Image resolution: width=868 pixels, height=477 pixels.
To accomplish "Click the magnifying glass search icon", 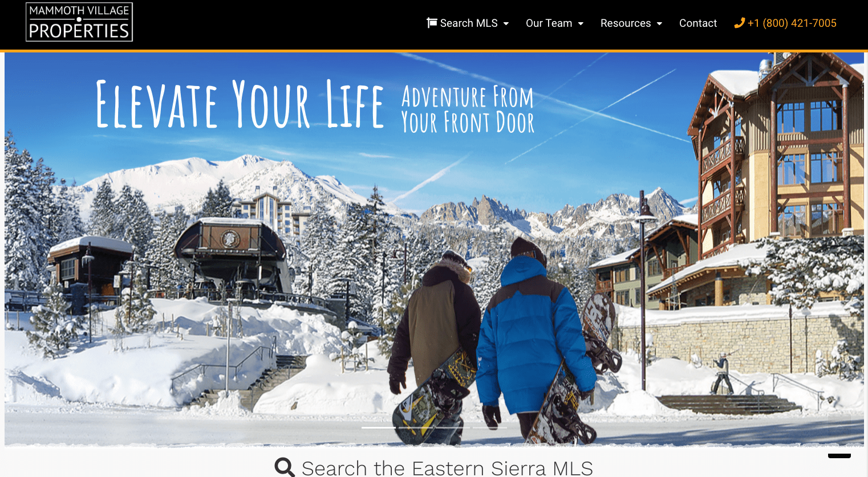I will (285, 467).
